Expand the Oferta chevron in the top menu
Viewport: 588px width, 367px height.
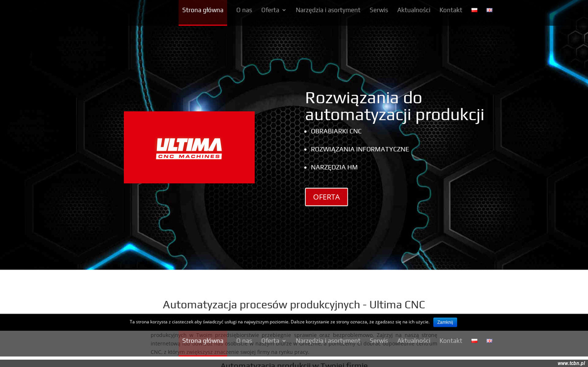tap(284, 10)
